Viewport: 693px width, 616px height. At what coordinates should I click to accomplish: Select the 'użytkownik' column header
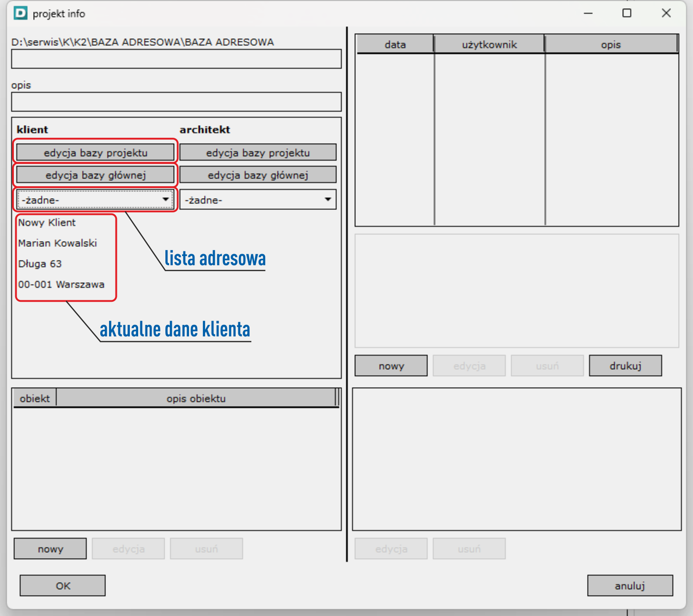(489, 44)
